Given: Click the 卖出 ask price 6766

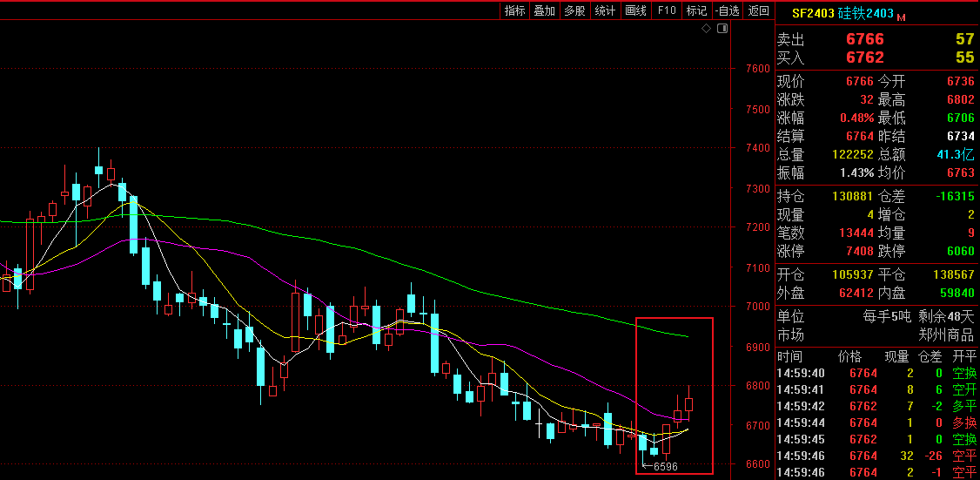Looking at the screenshot, I should (x=864, y=39).
